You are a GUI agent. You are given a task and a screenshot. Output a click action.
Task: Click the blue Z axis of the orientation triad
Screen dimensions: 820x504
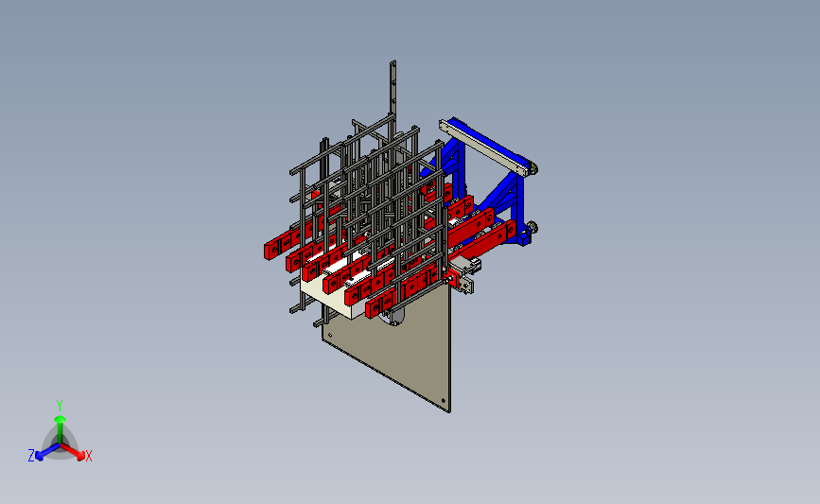[x=47, y=452]
